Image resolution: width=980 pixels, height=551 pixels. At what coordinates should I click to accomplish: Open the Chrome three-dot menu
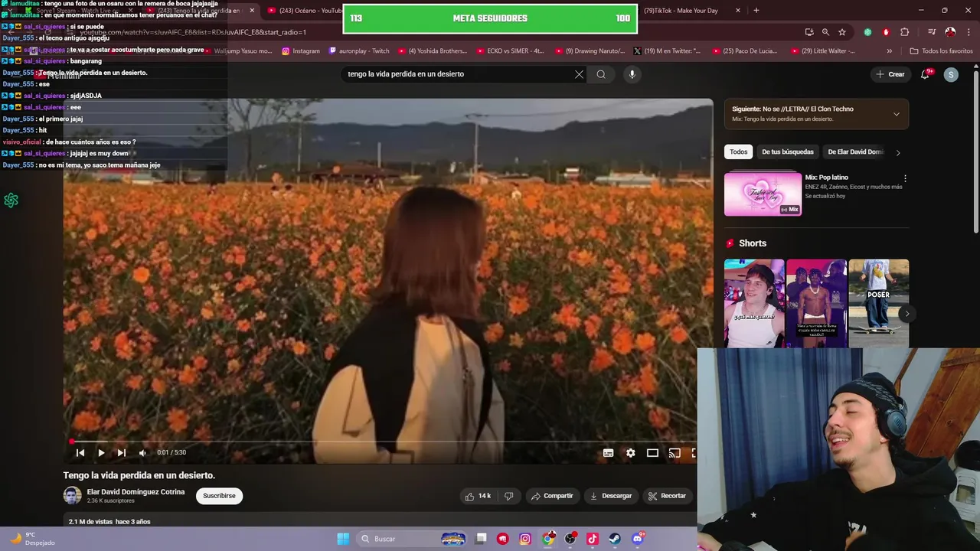969,32
